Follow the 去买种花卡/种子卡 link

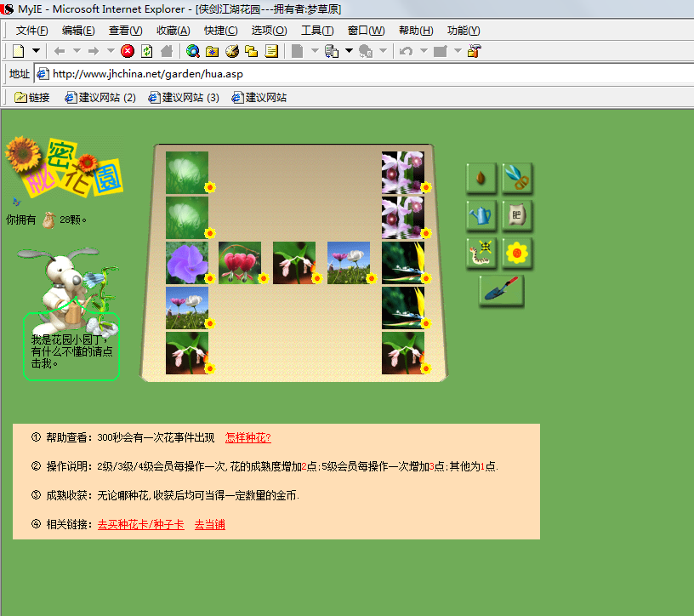140,525
